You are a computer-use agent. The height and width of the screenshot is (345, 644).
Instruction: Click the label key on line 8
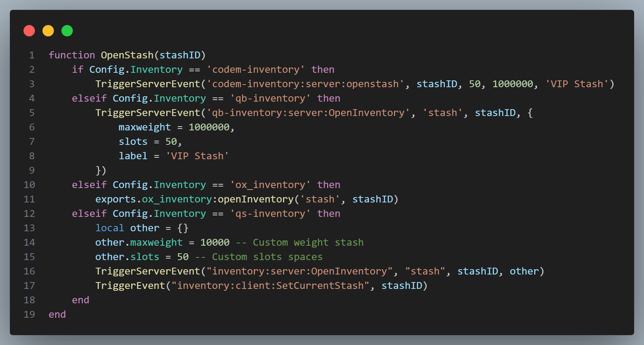pos(133,156)
